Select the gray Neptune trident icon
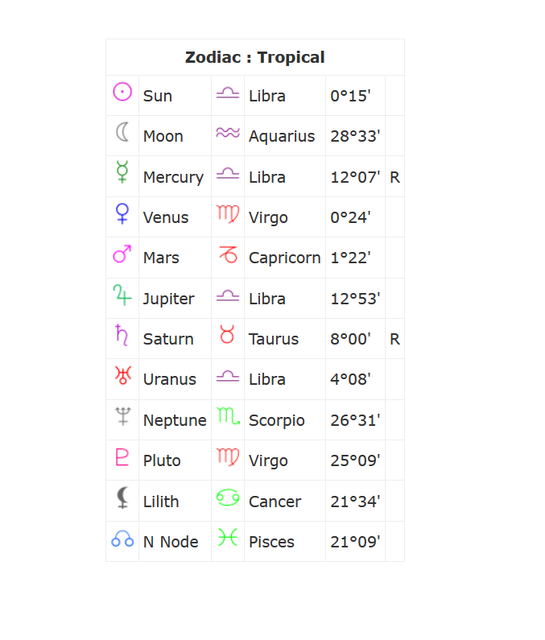545x640 pixels. [122, 416]
